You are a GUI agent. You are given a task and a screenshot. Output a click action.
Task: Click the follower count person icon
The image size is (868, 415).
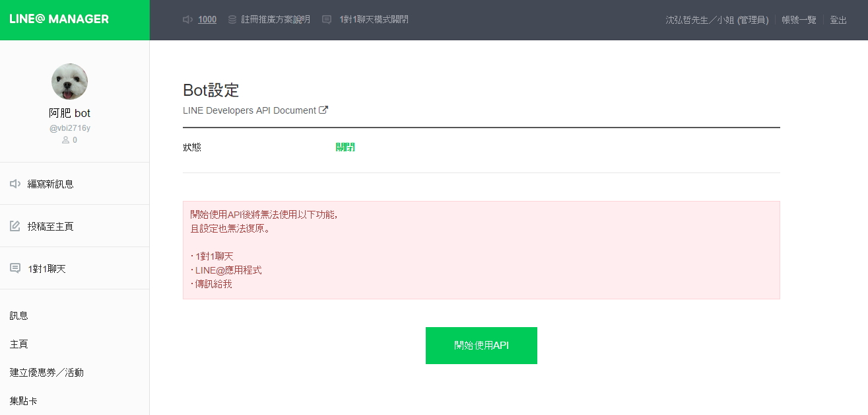tap(65, 140)
